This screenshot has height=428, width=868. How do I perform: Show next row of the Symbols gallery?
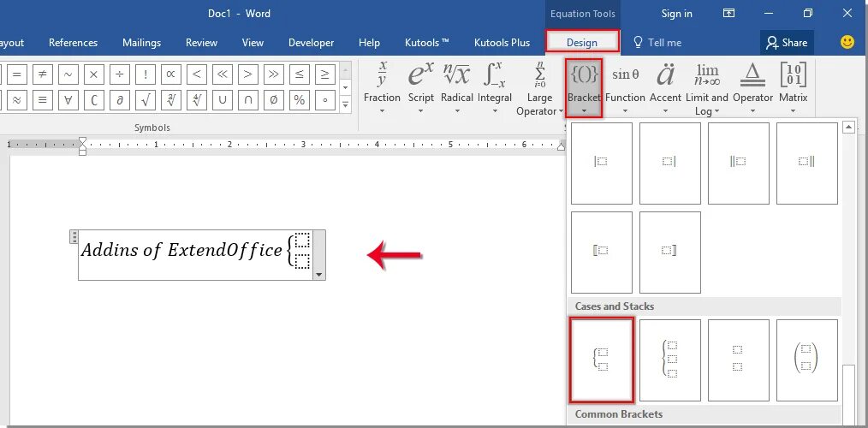click(346, 87)
